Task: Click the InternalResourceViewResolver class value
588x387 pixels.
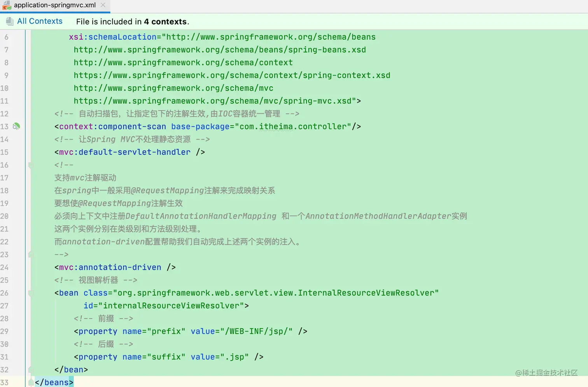Action: coord(276,293)
